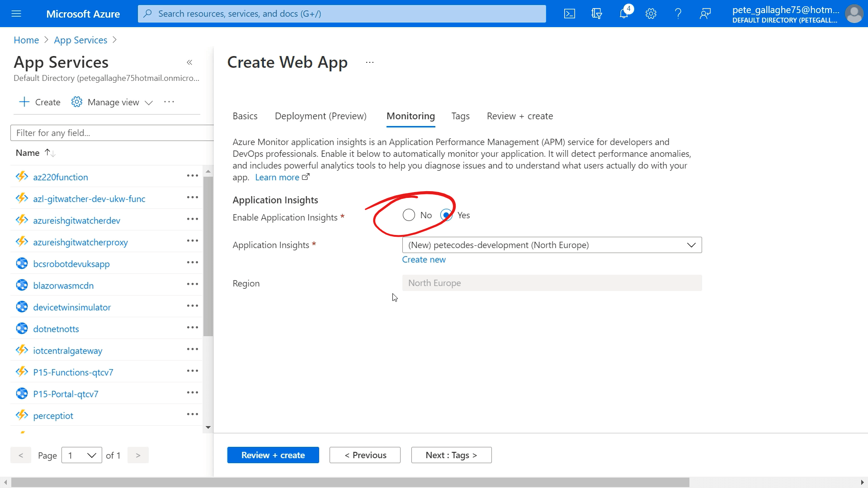Click the pete_gallaghe75 account name
868x488 pixels.
786,10
